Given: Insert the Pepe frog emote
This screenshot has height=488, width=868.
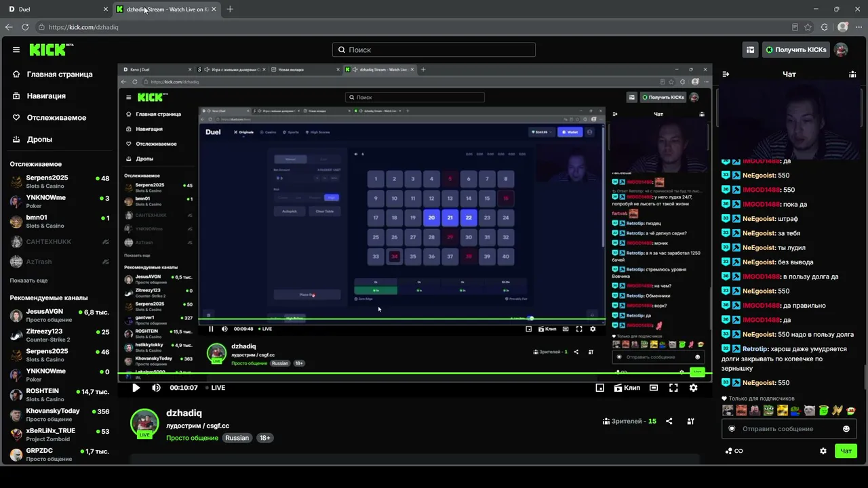Looking at the screenshot, I should point(768,410).
